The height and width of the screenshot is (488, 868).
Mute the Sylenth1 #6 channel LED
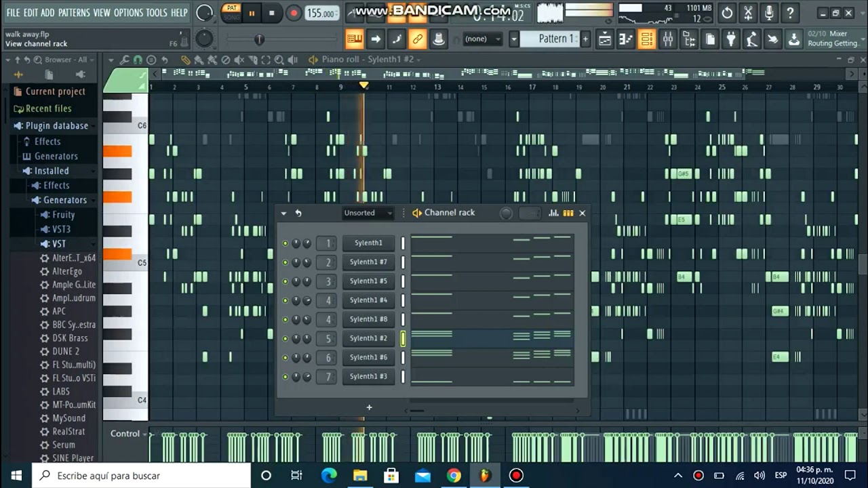285,357
